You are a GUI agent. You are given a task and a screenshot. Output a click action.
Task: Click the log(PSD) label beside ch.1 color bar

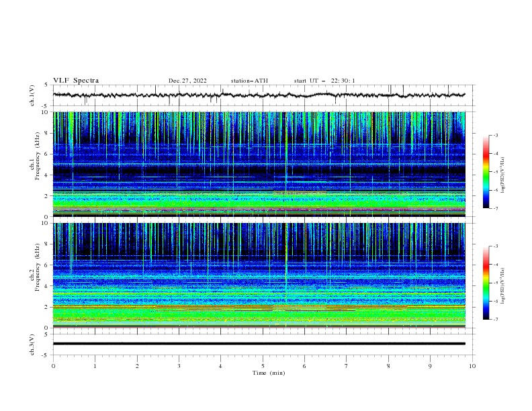click(503, 175)
